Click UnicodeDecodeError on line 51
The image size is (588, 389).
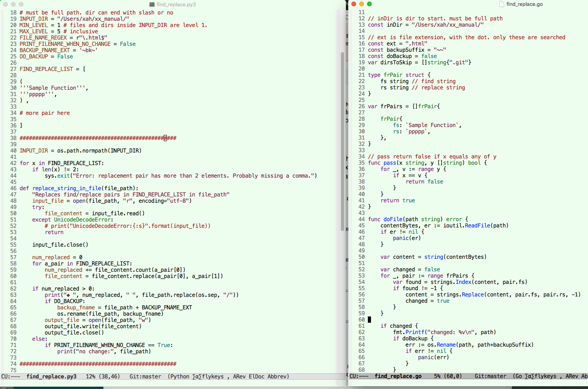[x=82, y=220]
